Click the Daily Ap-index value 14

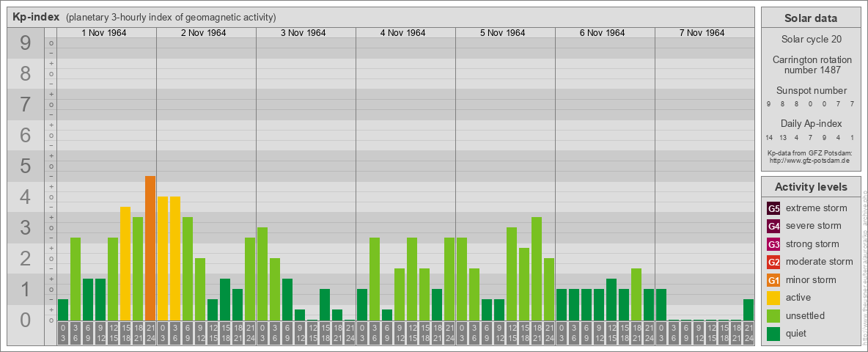pyautogui.click(x=769, y=137)
